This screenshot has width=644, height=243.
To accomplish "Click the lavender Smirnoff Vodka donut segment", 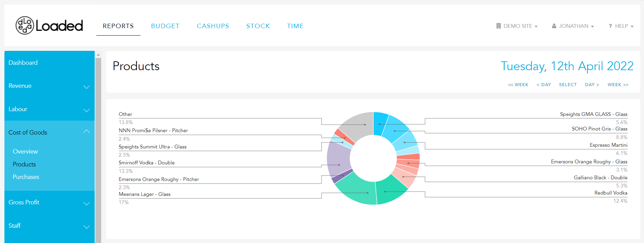I will click(339, 159).
